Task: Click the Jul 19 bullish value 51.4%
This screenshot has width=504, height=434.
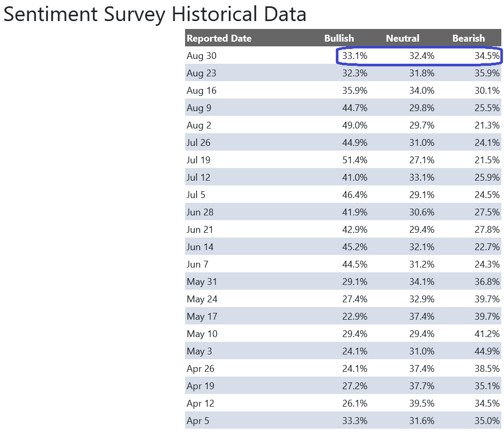Action: pos(354,160)
